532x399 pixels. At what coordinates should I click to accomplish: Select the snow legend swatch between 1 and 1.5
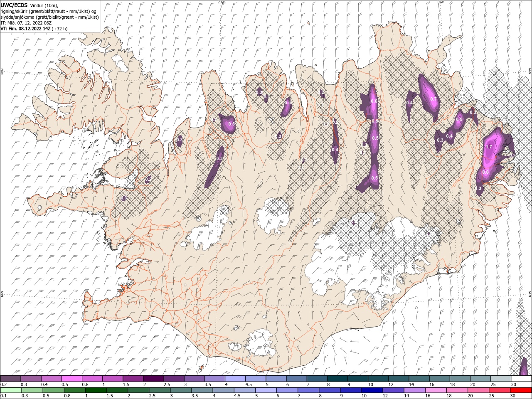113,379
